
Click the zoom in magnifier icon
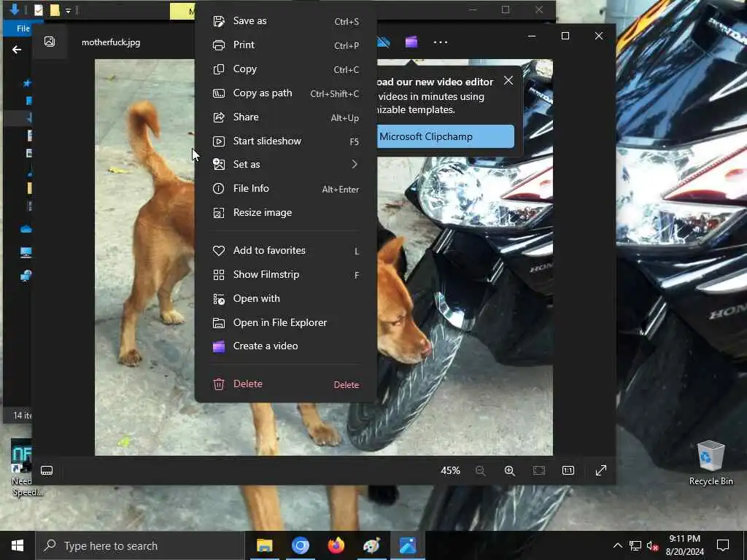510,471
